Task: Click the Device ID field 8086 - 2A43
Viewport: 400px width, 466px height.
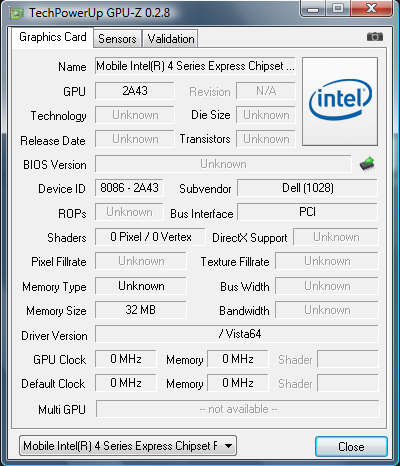Action: tap(129, 188)
